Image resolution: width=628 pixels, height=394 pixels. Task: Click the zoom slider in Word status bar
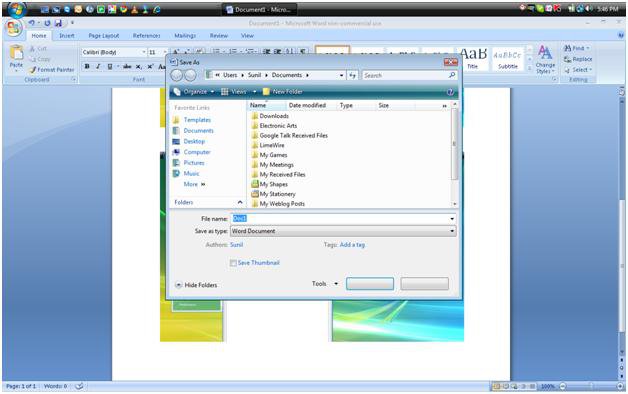tap(591, 386)
